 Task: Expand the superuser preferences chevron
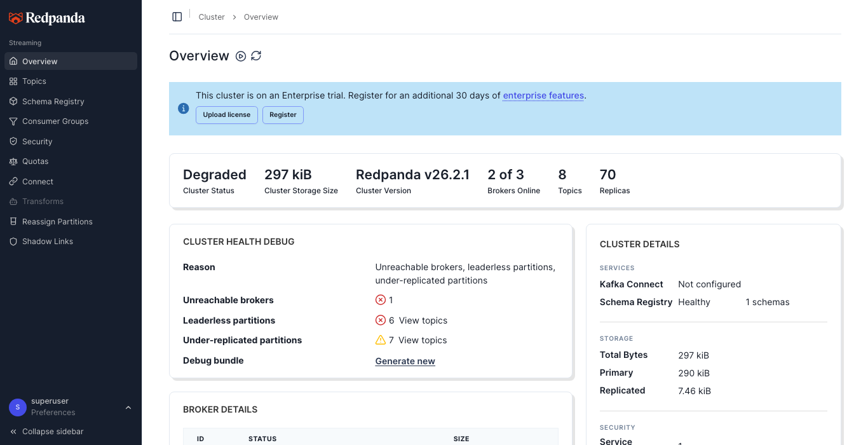point(128,407)
